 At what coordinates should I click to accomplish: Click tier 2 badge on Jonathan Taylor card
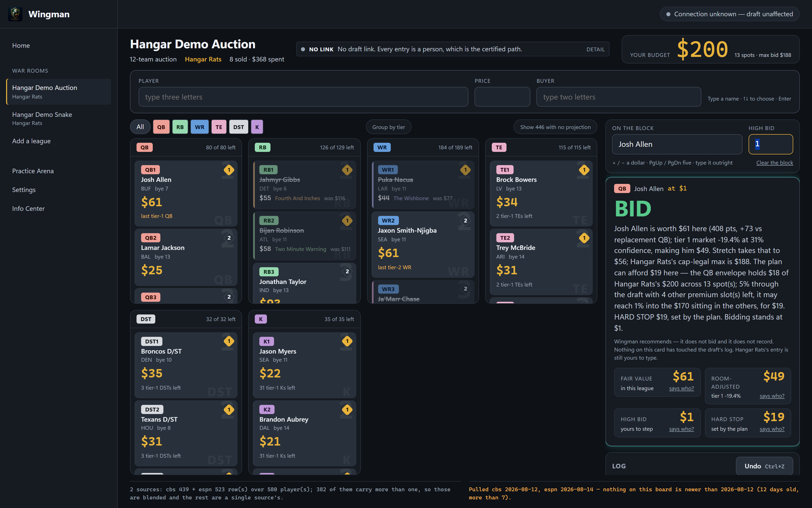click(x=347, y=272)
